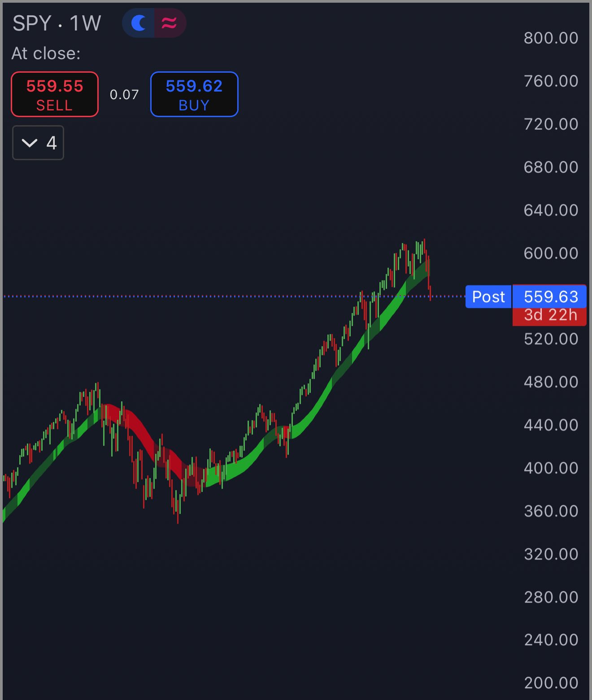
Task: Click the 440.00 price axis label
Action: tap(551, 425)
